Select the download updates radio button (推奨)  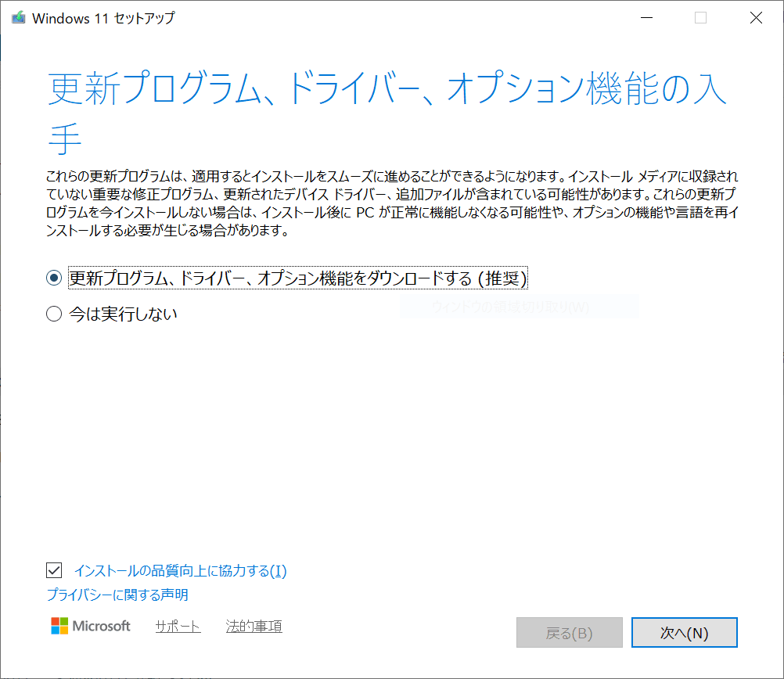click(x=54, y=278)
